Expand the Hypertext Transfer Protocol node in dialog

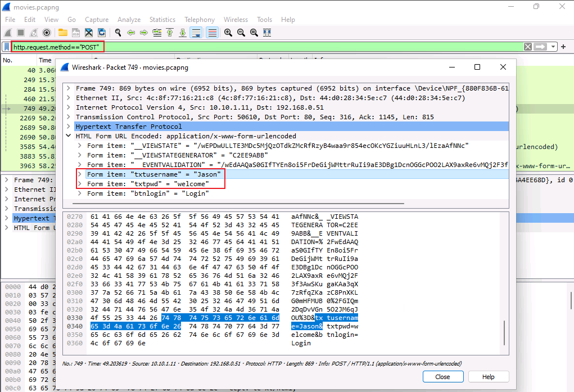click(x=69, y=127)
